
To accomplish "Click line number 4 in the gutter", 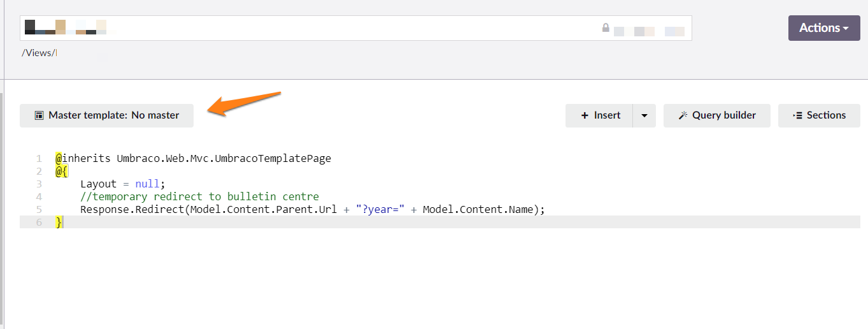I will click(x=39, y=196).
